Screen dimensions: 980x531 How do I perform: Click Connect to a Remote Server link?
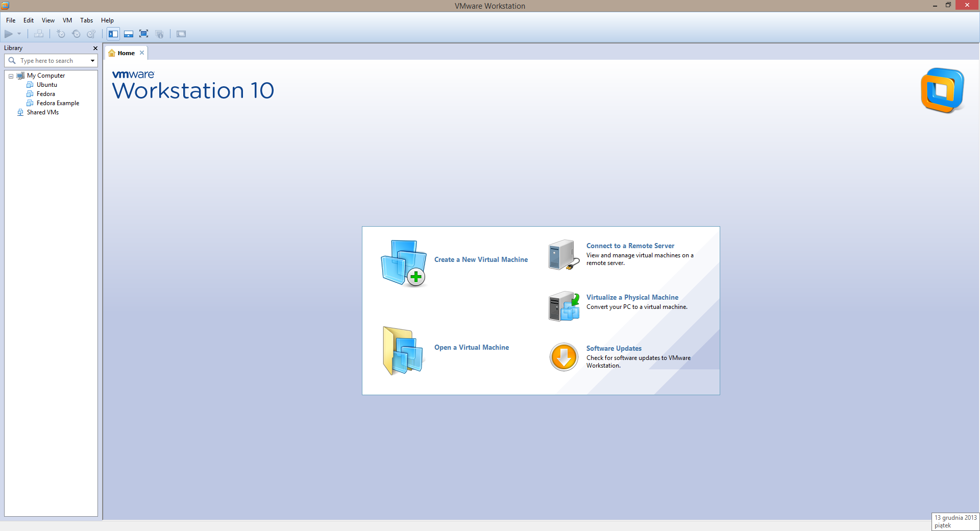[x=630, y=246]
